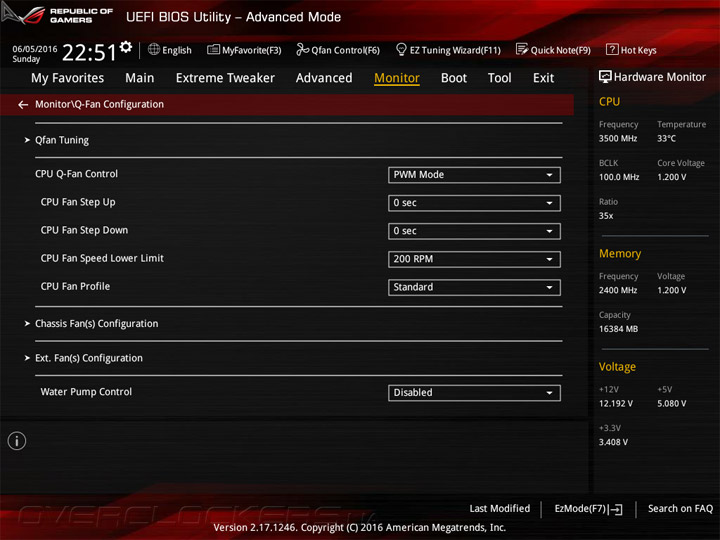Click the Version 2.17.1246 copyright text

coord(360,528)
